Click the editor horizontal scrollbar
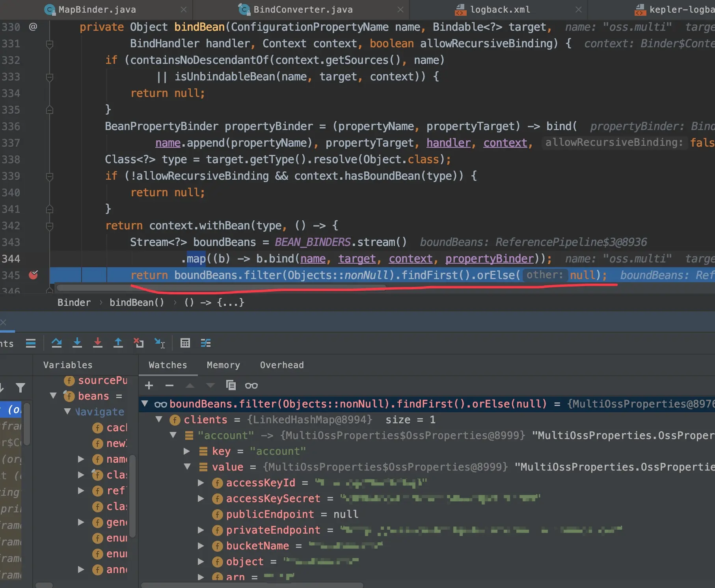Screen dimensions: 715x588 point(222,288)
